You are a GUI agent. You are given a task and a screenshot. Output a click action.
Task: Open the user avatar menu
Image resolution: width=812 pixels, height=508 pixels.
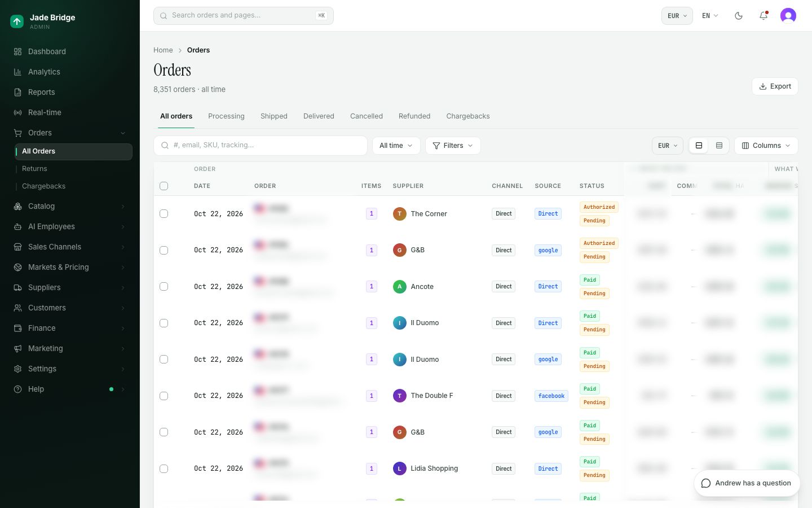[788, 16]
